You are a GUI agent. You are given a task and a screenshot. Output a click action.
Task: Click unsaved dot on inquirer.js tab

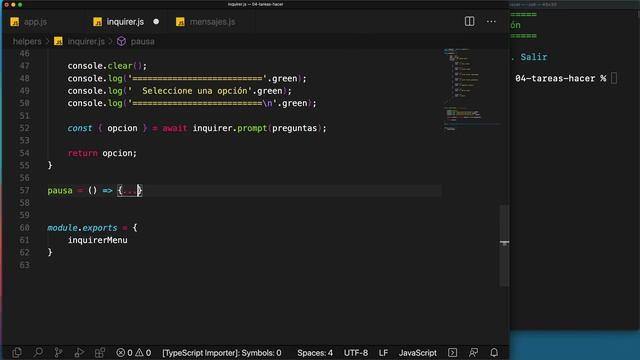[x=156, y=22]
